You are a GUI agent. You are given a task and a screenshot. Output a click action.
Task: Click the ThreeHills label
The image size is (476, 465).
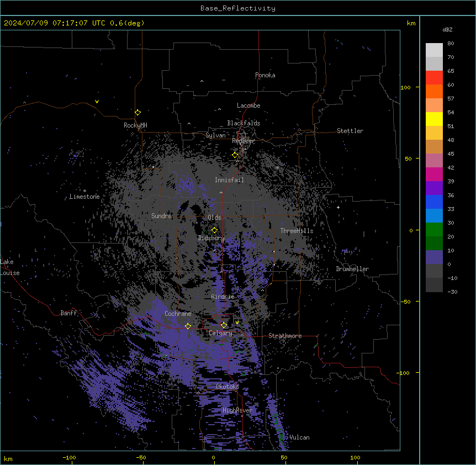click(x=297, y=231)
